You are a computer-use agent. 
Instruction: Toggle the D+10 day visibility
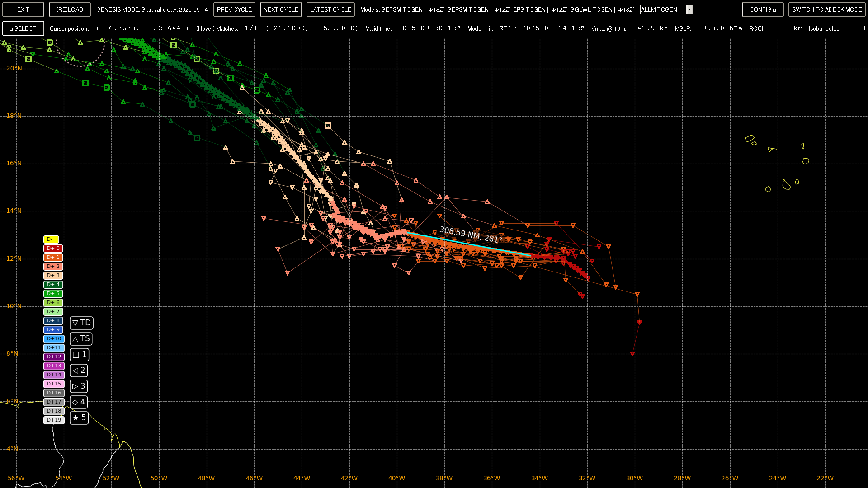pos(54,338)
